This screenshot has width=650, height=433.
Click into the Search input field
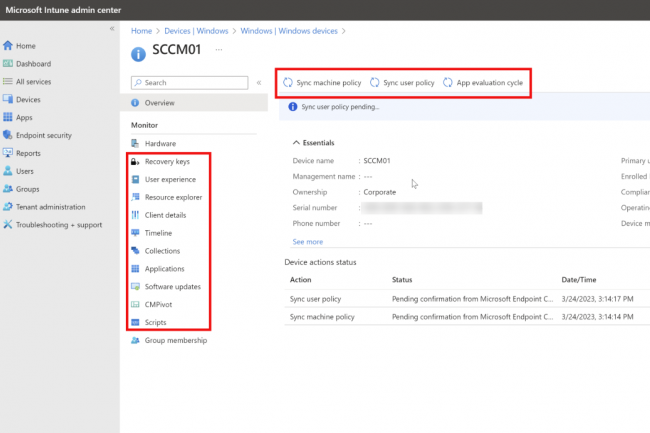[x=192, y=83]
